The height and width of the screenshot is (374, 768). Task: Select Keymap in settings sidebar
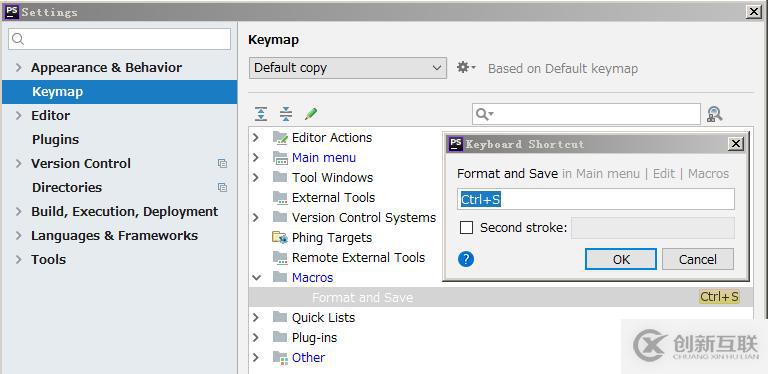pos(120,92)
